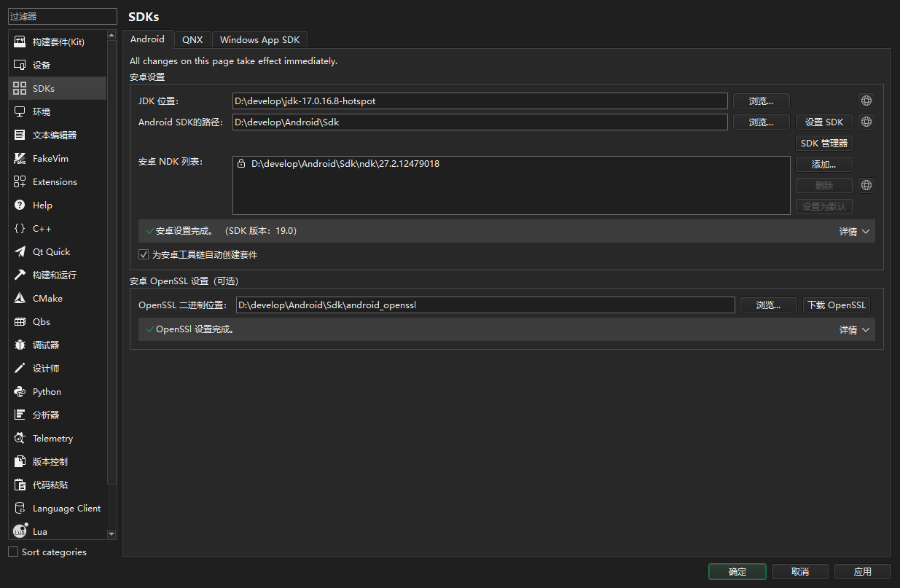Image resolution: width=900 pixels, height=588 pixels.
Task: Select NDK entry 27.2.12479018 in list
Action: [345, 164]
